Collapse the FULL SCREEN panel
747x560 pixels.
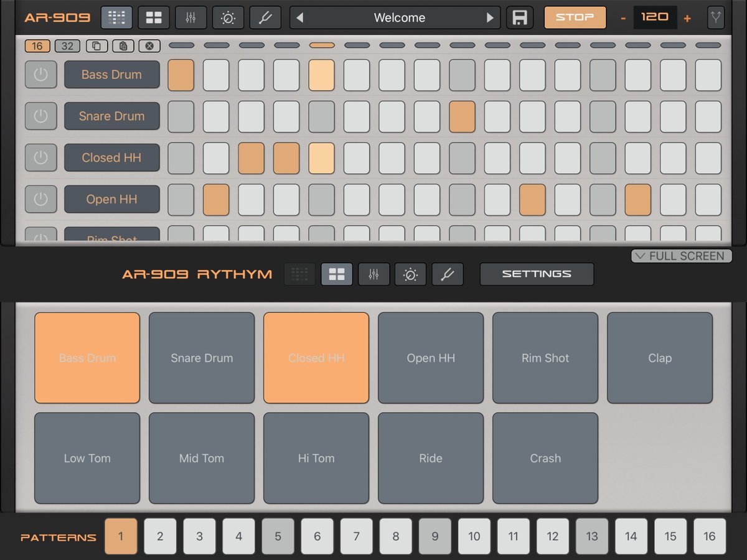pos(681,256)
